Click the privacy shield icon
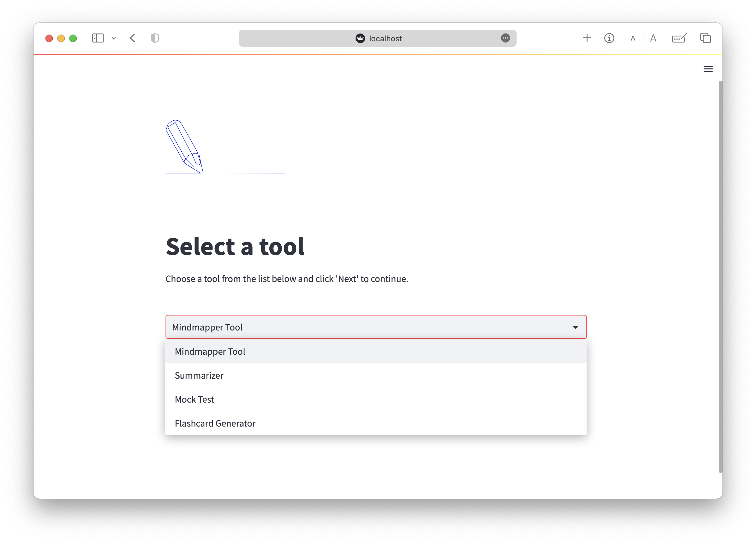756x543 pixels. [155, 38]
